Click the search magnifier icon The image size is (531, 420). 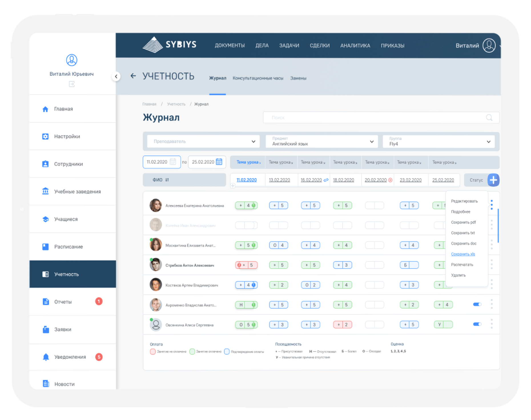tap(489, 118)
